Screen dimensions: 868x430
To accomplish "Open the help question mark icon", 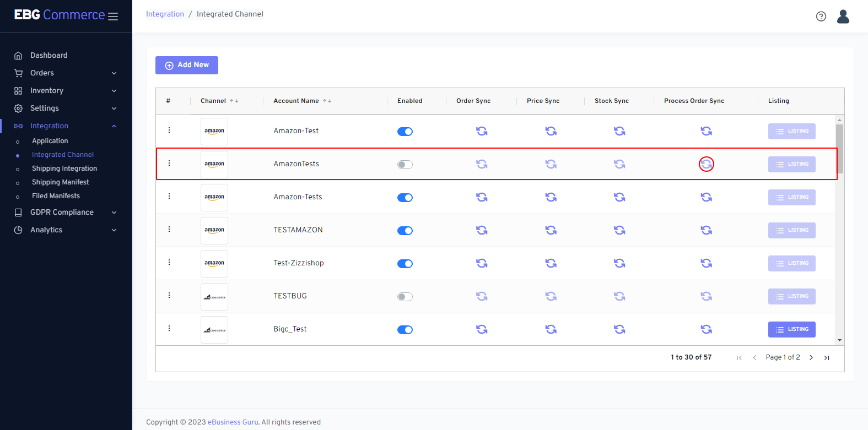I will [x=821, y=17].
